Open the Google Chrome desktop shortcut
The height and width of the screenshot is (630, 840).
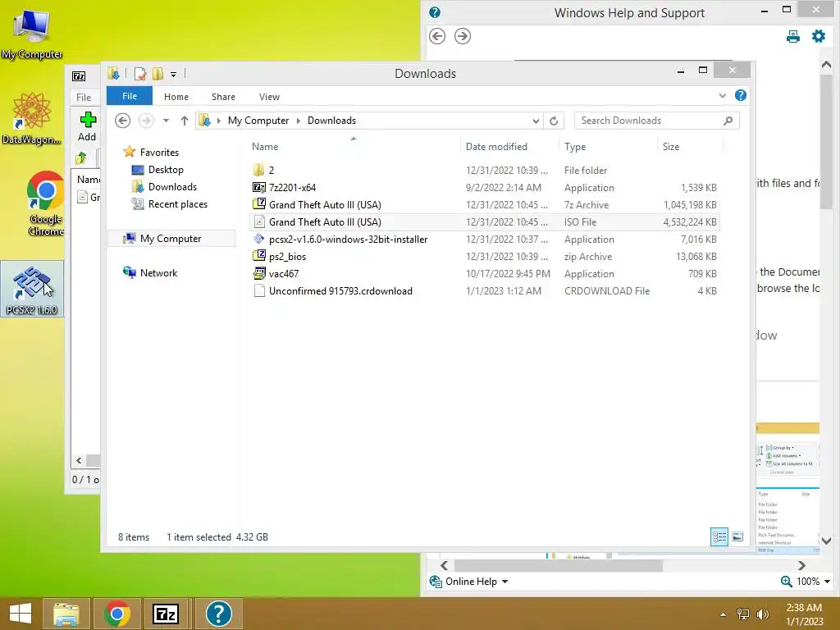46,203
